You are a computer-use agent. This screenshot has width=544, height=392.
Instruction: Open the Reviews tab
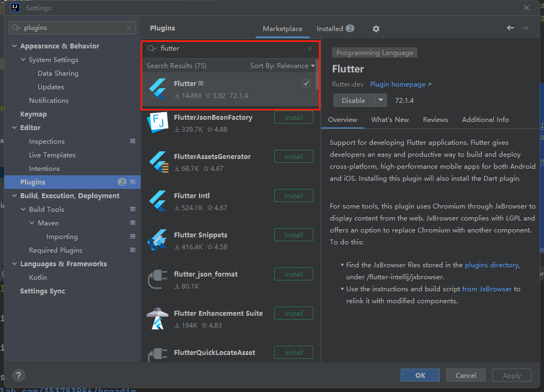pyautogui.click(x=435, y=120)
